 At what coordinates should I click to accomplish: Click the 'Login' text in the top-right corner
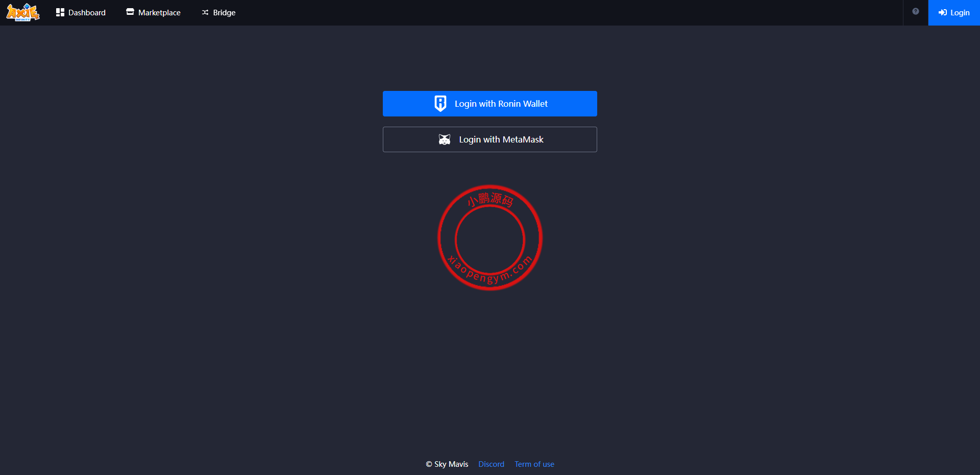(x=960, y=13)
